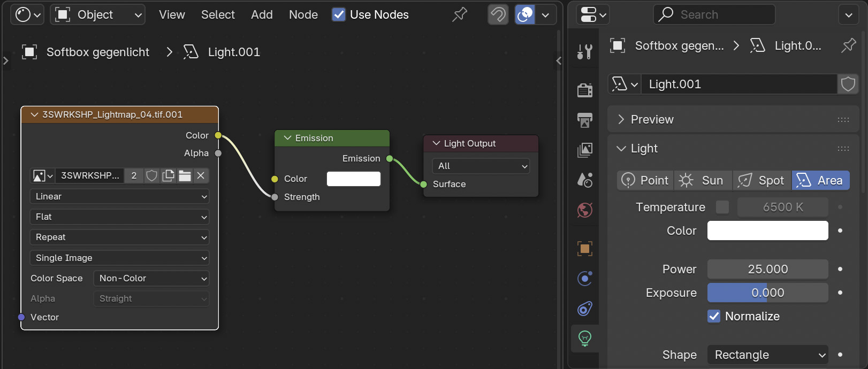This screenshot has width=868, height=369.
Task: Open the Single Image source dropdown
Action: 119,258
